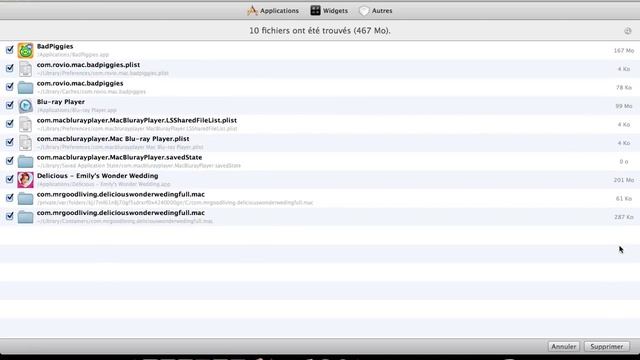
Task: Click the 61 Ko size value
Action: click(x=624, y=198)
